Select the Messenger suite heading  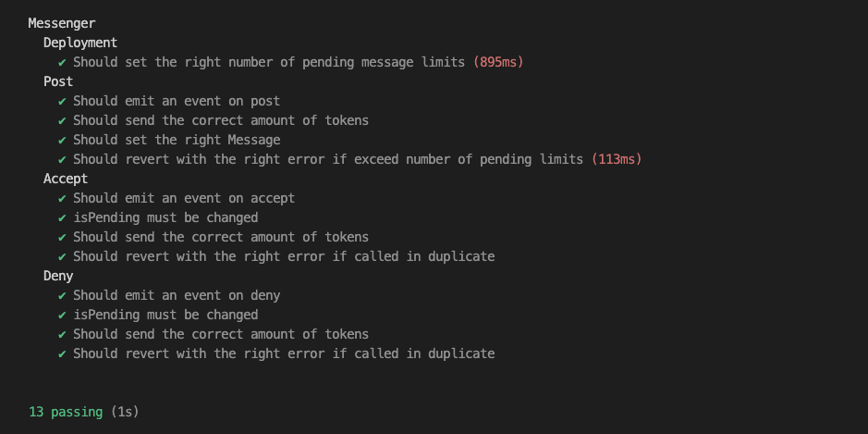62,23
